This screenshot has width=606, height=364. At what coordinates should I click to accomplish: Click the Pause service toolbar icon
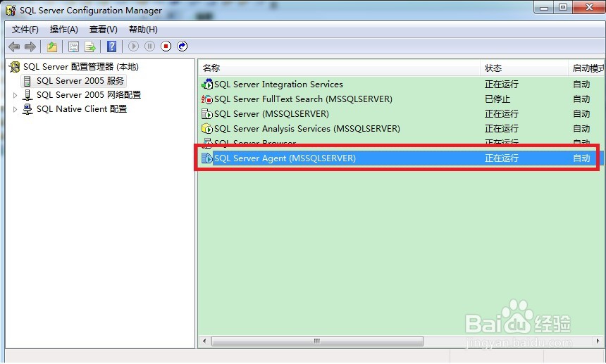[149, 46]
